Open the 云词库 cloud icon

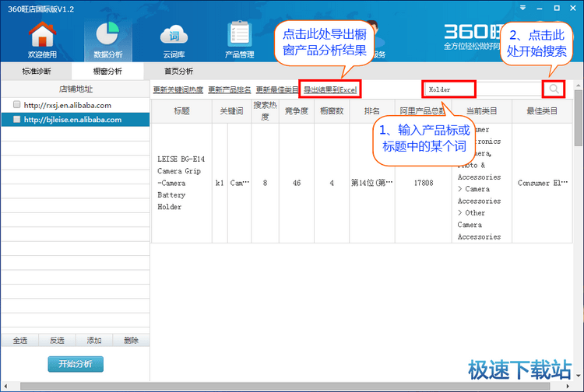point(174,40)
